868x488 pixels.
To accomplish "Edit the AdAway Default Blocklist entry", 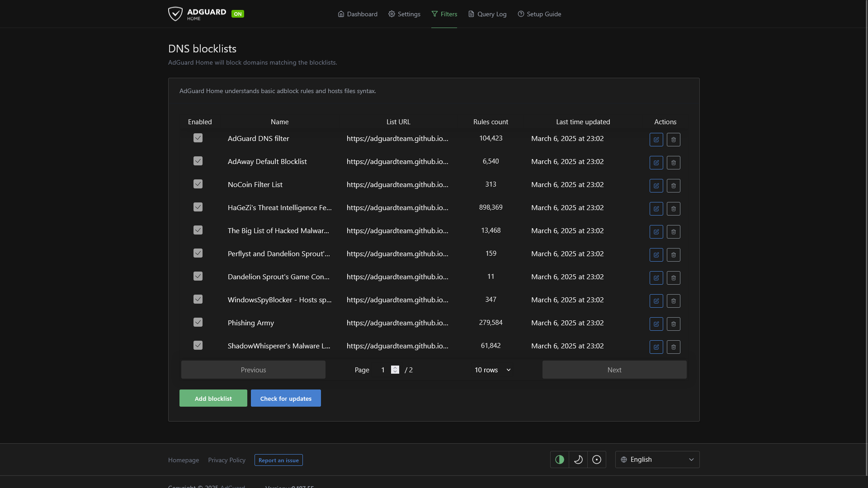I will (x=656, y=163).
